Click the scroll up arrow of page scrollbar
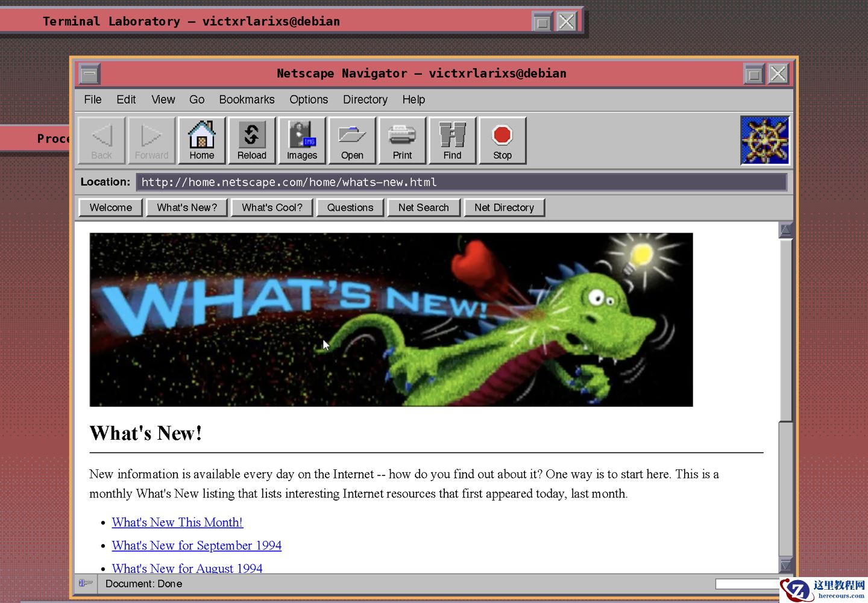This screenshot has width=868, height=603. [x=785, y=230]
